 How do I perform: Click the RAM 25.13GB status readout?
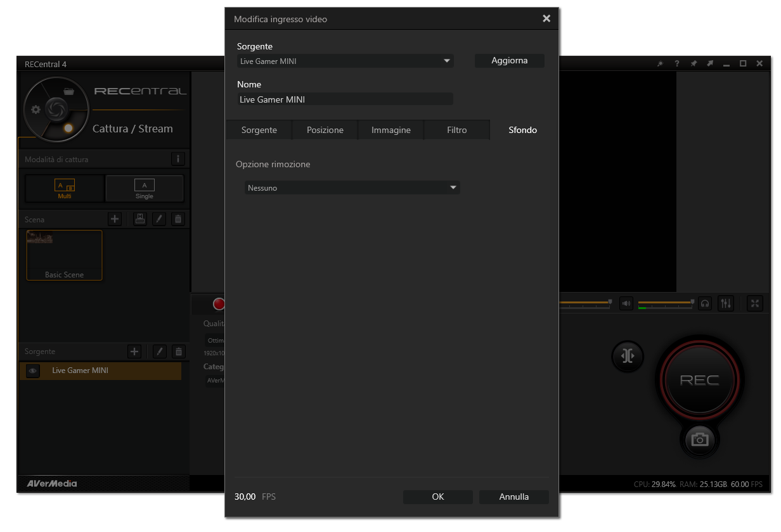(703, 484)
